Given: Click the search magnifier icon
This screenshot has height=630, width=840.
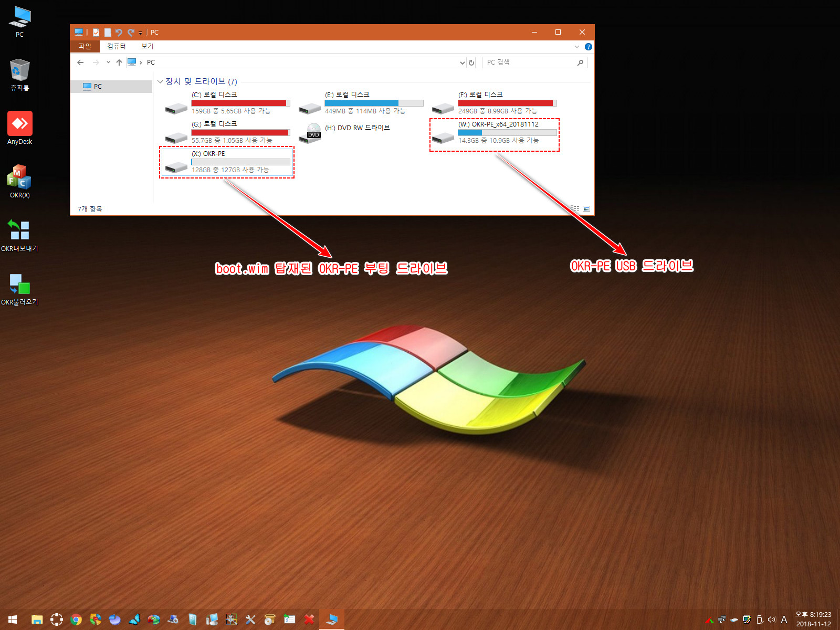Looking at the screenshot, I should click(x=580, y=62).
